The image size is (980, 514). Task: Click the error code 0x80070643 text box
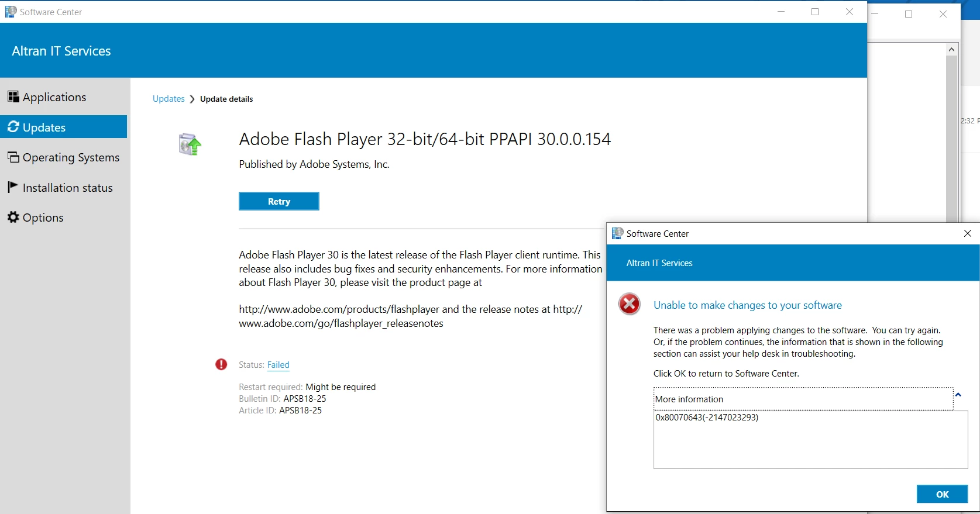click(810, 440)
